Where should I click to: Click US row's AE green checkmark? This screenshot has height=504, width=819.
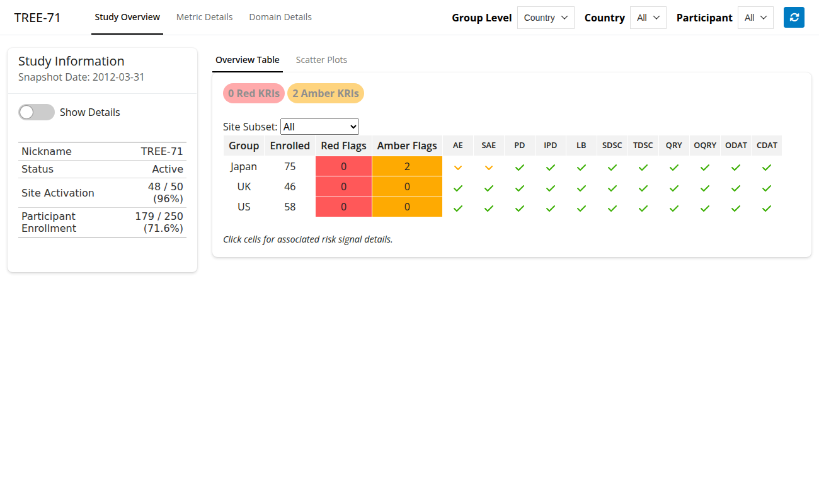[x=458, y=208]
